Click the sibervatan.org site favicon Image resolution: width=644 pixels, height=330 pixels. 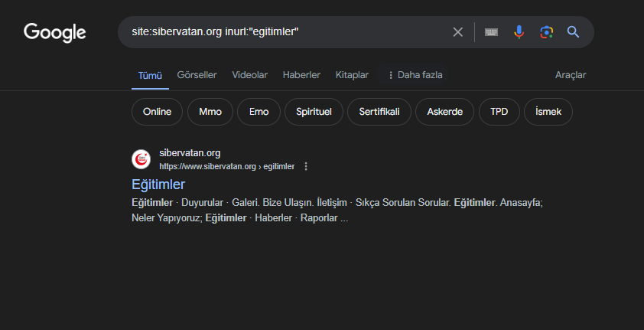click(x=141, y=159)
